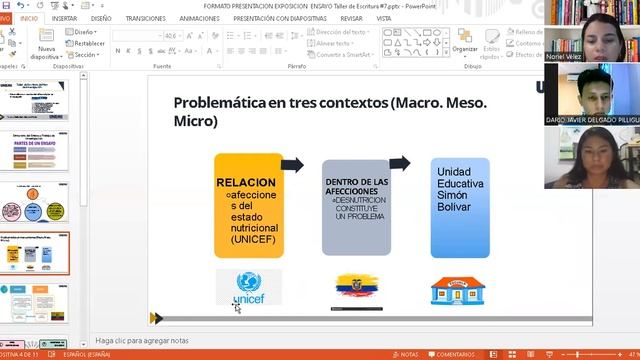Select the right block arrow shape
This screenshot has width=640, height=360.
[427, 42]
